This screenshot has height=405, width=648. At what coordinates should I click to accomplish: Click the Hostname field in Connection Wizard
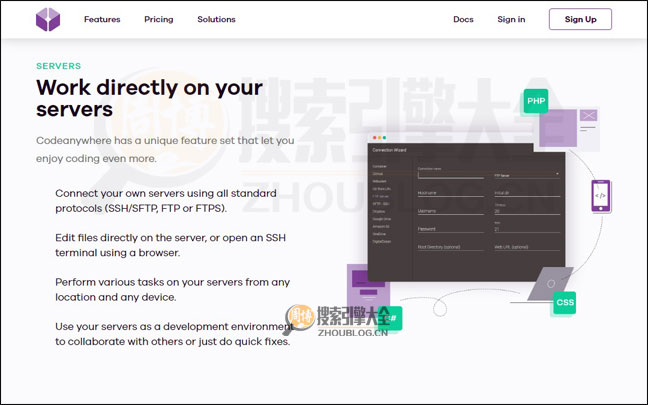tap(450, 193)
